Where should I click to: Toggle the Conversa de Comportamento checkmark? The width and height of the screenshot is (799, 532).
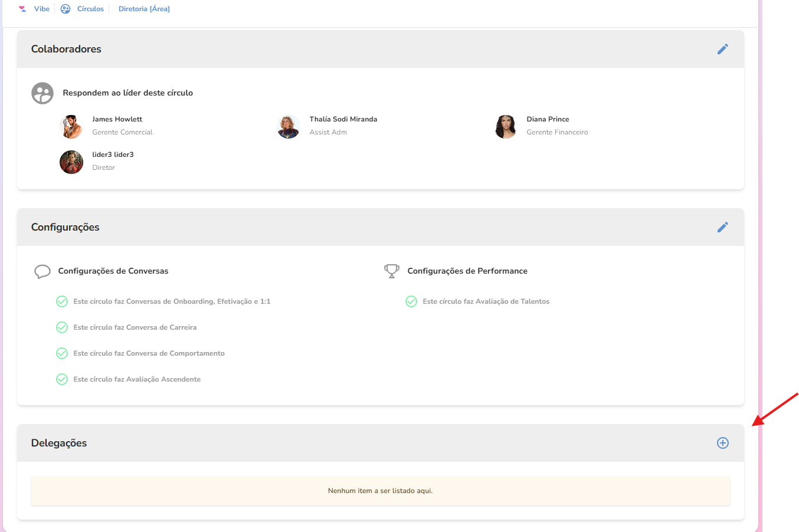[x=62, y=353]
